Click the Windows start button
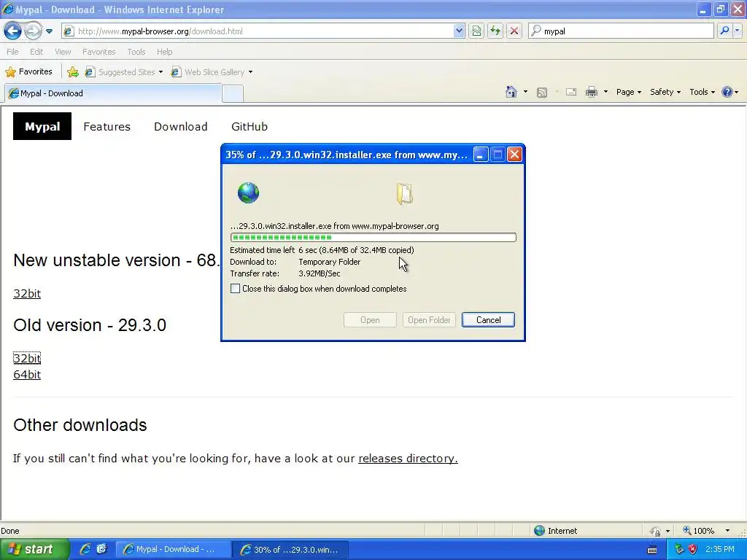The image size is (747, 560). coord(34,549)
